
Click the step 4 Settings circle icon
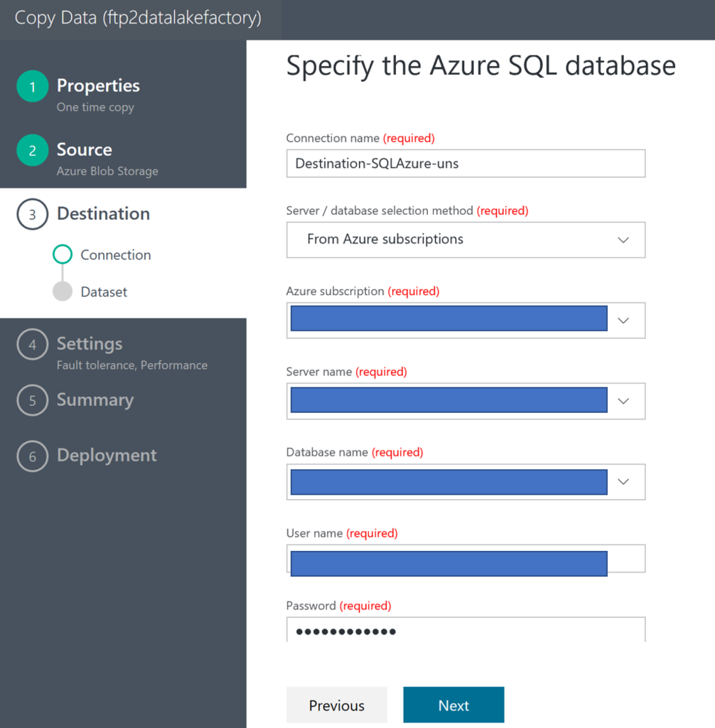(32, 345)
